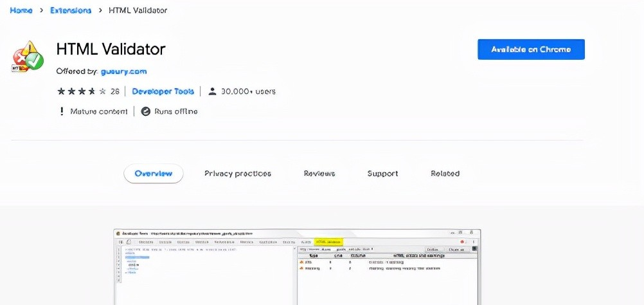Click the Mature content exclamation icon
Image resolution: width=644 pixels, height=305 pixels.
[x=62, y=111]
